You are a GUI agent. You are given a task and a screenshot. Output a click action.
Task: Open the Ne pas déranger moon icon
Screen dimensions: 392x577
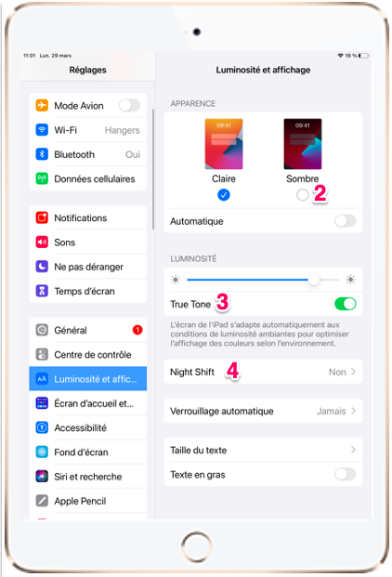[x=42, y=266]
